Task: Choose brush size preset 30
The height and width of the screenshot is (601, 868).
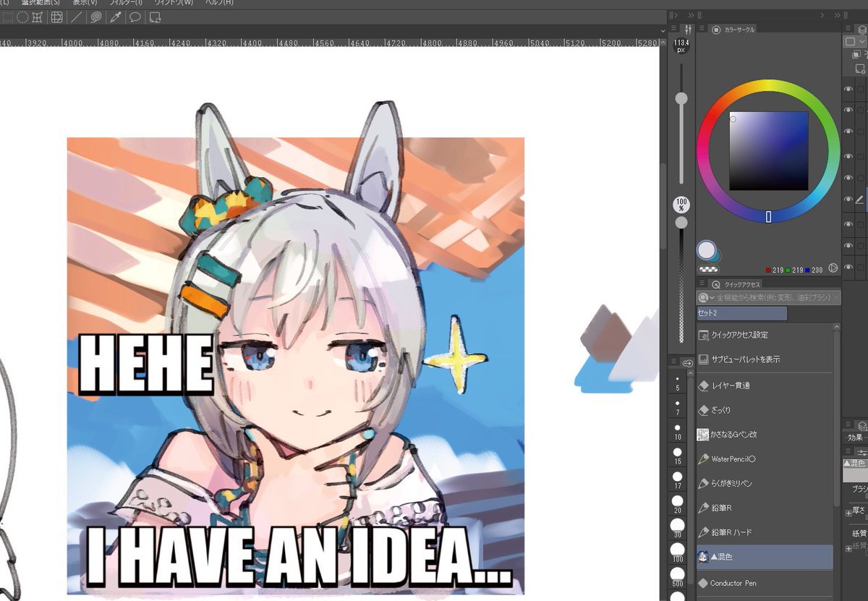Action: pyautogui.click(x=678, y=529)
